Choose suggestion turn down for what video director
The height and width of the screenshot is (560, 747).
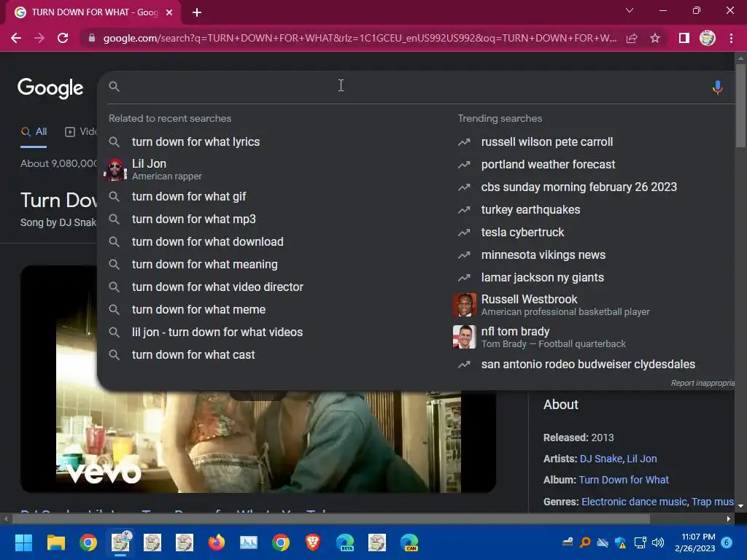pos(217,287)
